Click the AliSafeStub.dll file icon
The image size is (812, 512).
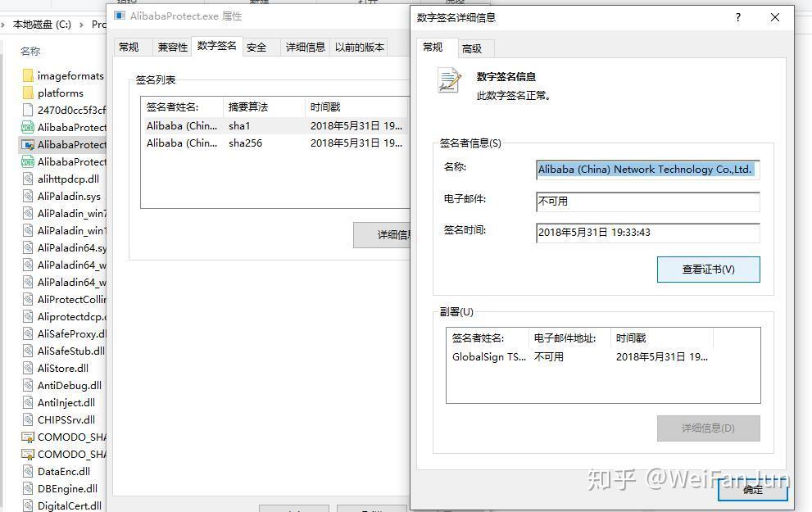pos(28,351)
